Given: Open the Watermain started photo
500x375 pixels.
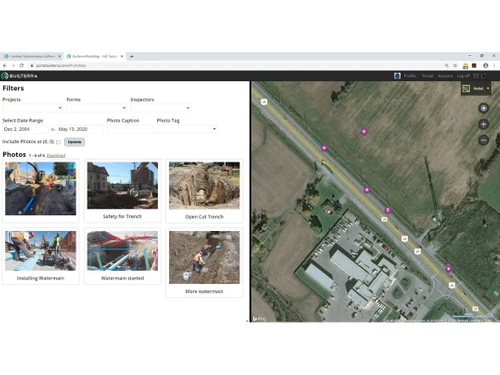Looking at the screenshot, I should point(122,251).
